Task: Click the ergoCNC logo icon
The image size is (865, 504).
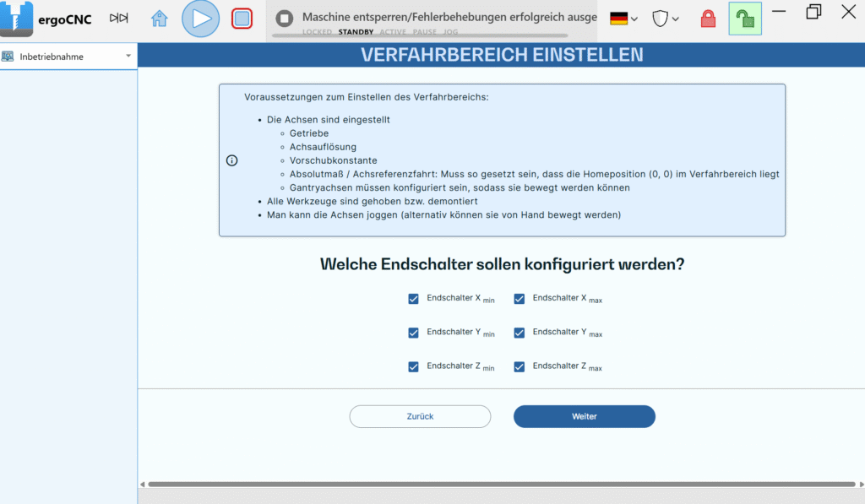Action: click(17, 19)
